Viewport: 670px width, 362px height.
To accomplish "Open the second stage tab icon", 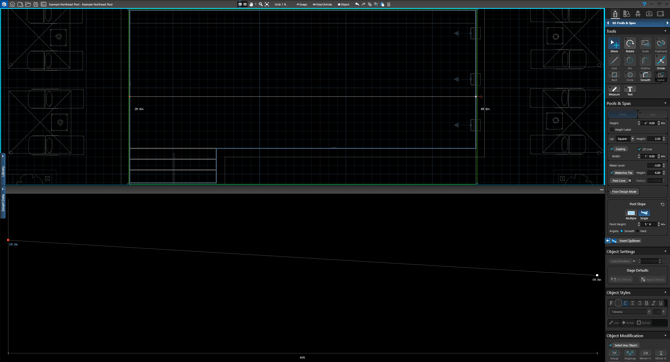I will [626, 14].
